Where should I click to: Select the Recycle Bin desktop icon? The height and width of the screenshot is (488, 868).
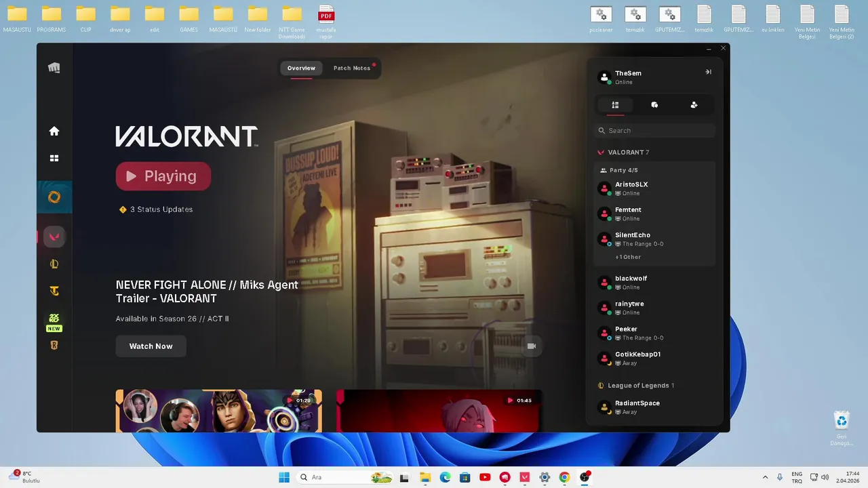[842, 428]
